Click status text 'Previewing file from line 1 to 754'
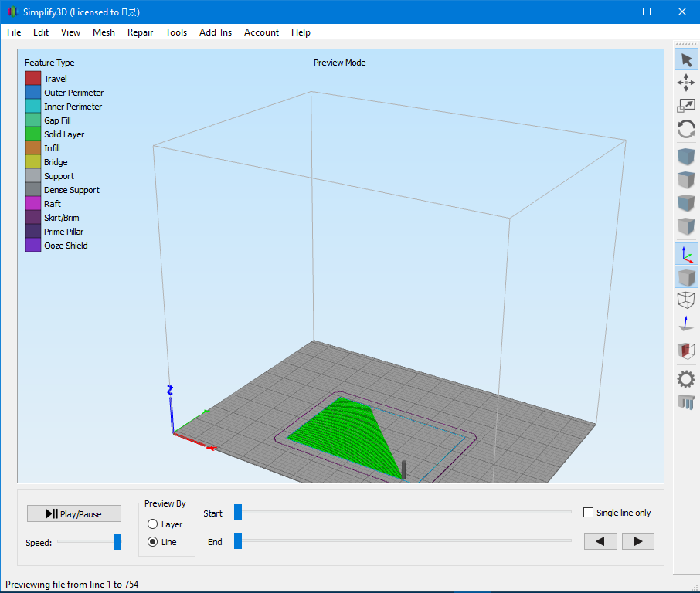 click(x=72, y=584)
